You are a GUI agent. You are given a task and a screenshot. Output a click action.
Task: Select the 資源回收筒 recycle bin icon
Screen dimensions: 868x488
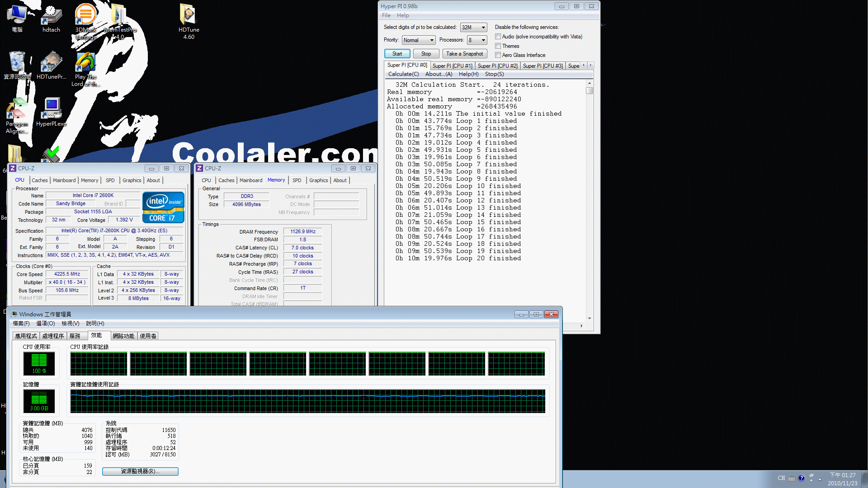[17, 66]
